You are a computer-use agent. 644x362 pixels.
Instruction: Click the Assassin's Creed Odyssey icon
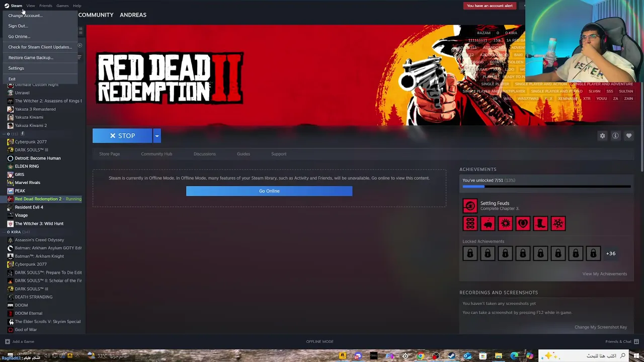click(x=10, y=240)
